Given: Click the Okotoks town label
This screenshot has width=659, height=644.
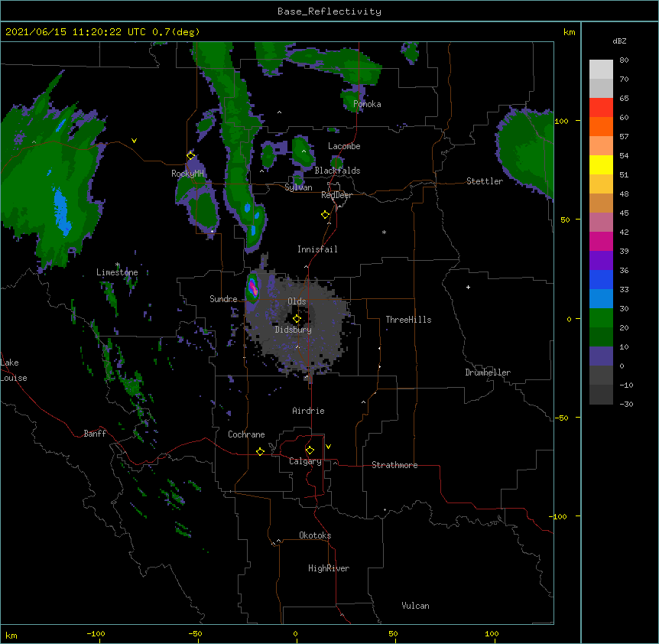Looking at the screenshot, I should (315, 535).
